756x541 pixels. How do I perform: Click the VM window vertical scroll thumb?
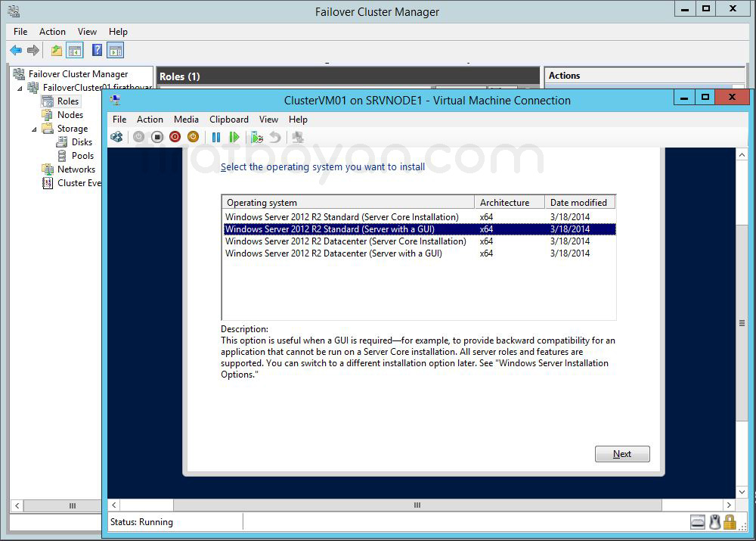[x=742, y=323]
